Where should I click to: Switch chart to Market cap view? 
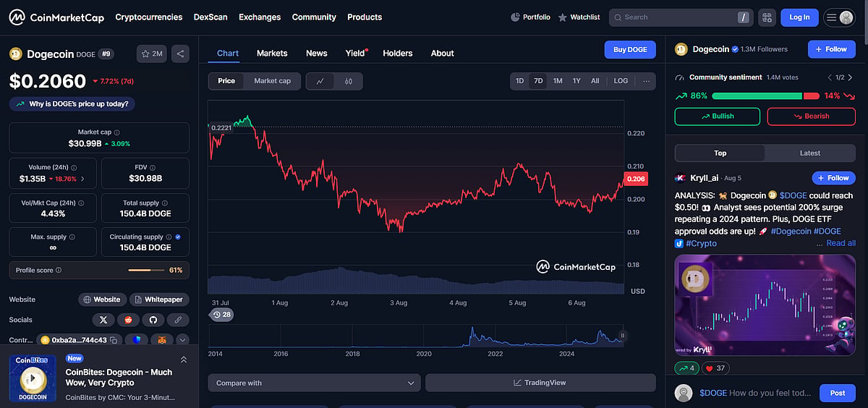(272, 81)
